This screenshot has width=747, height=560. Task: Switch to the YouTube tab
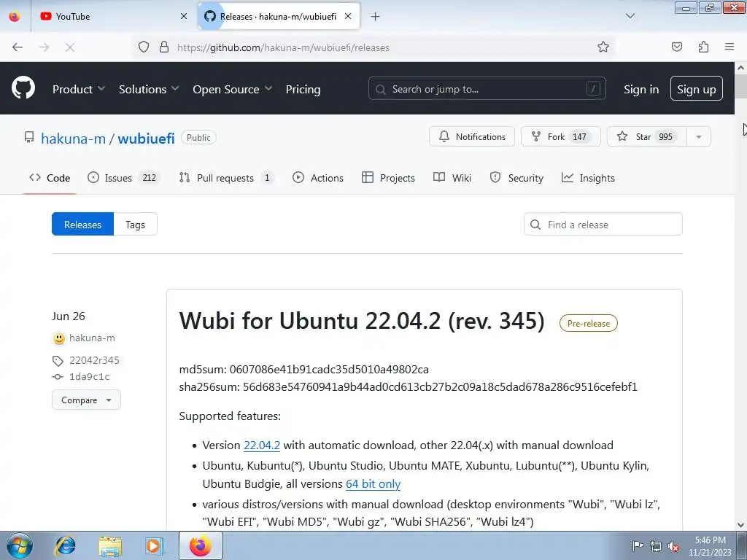tap(112, 16)
